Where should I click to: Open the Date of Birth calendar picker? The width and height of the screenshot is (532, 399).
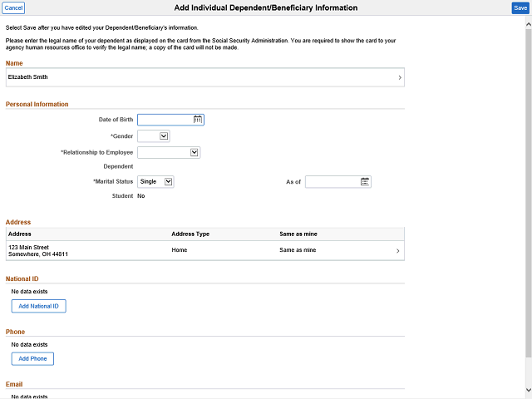(198, 120)
